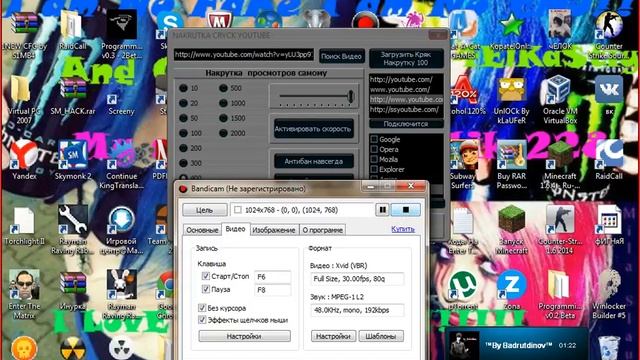The width and height of the screenshot is (640, 360).
Task: Open the О программе tab
Action: pyautogui.click(x=322, y=230)
